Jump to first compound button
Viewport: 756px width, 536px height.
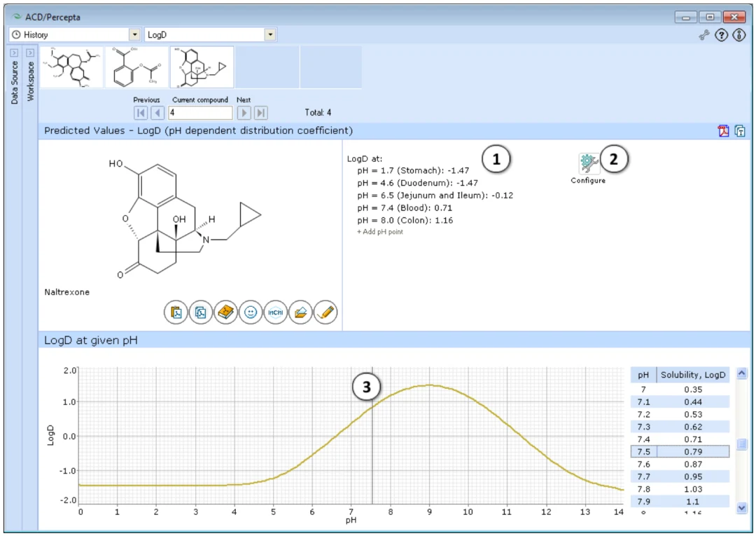141,113
